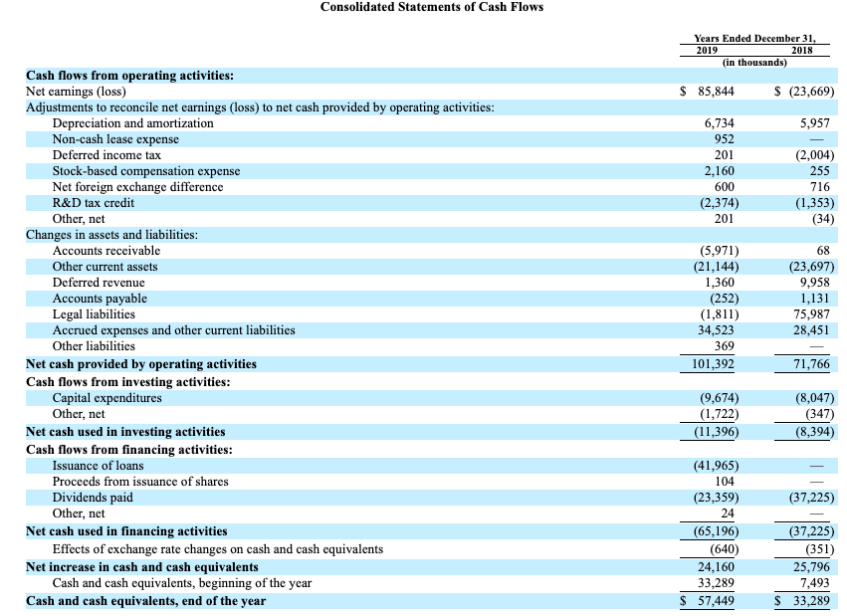Select the 'Issuance of loans' label
The width and height of the screenshot is (847, 616).
[x=98, y=466]
